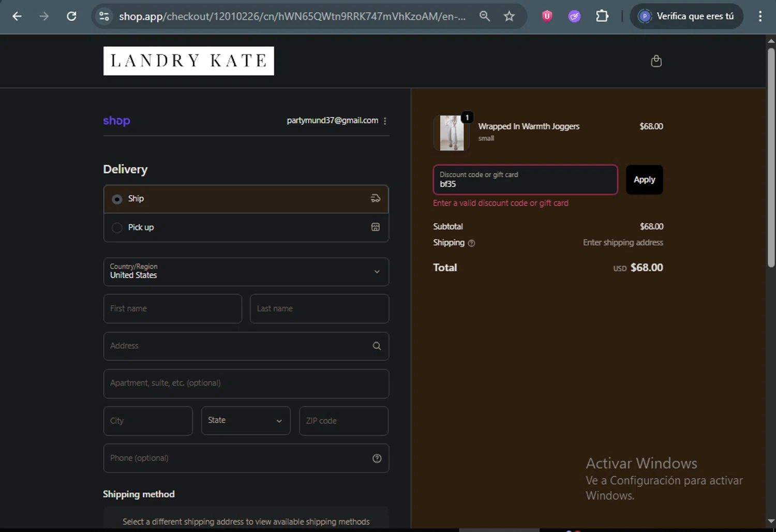The width and height of the screenshot is (776, 532).
Task: Click the 'Wrapped In Warmth Joggers' title
Action: point(529,126)
